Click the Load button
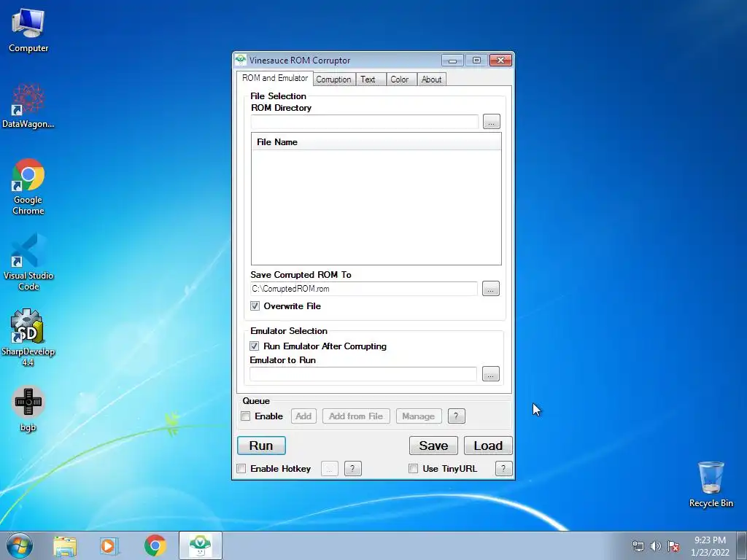 tap(488, 446)
